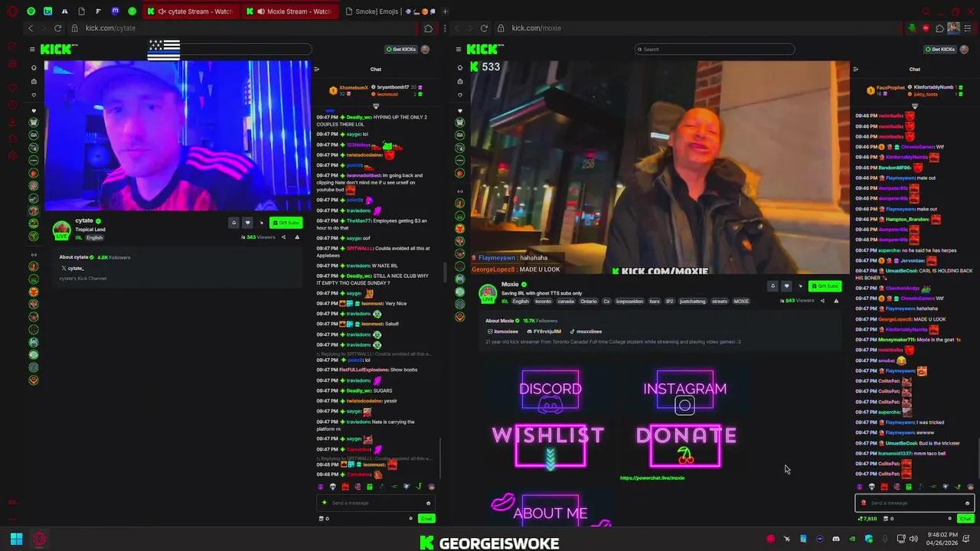Open emoji picker in Moxie chat input
This screenshot has height=551, width=980.
[967, 503]
